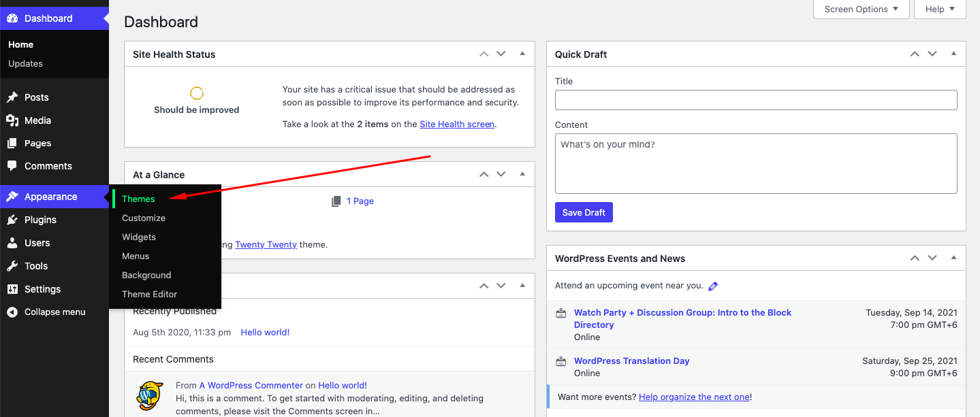Open Widgets in the Appearance submenu

pos(139,237)
